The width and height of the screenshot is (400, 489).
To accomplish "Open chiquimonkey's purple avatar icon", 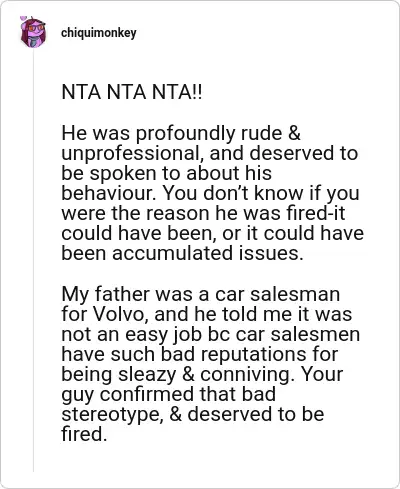I will (x=33, y=32).
